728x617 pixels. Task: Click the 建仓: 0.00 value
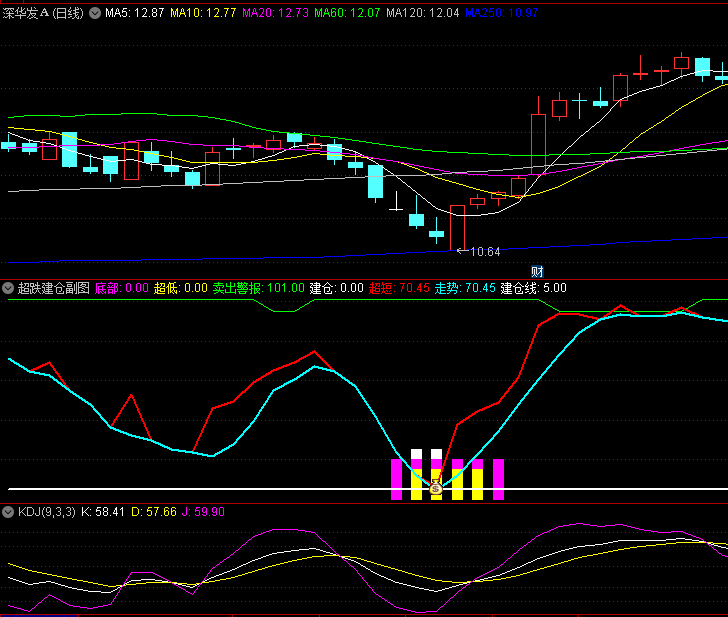337,288
